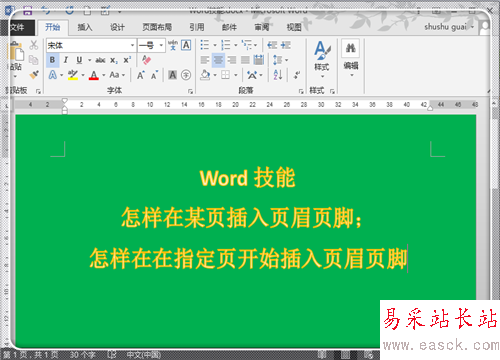The height and width of the screenshot is (360, 500).
Task: Open 样式 styles pane launcher
Action: (332, 91)
